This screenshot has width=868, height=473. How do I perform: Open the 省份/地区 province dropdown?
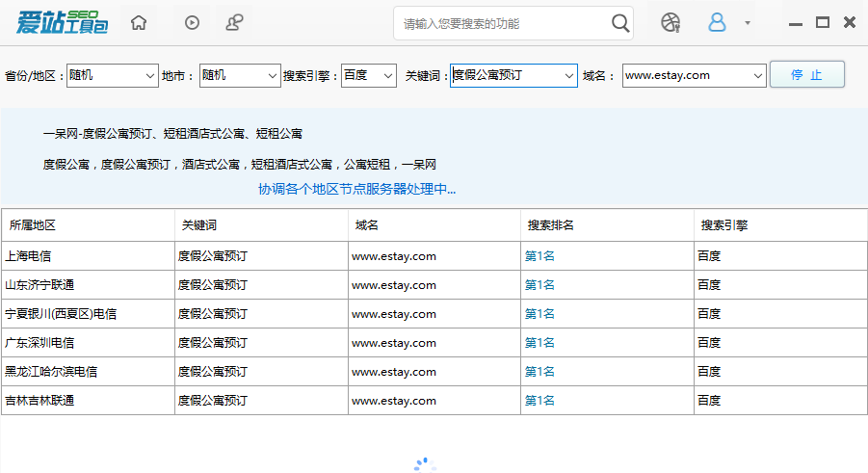[149, 75]
